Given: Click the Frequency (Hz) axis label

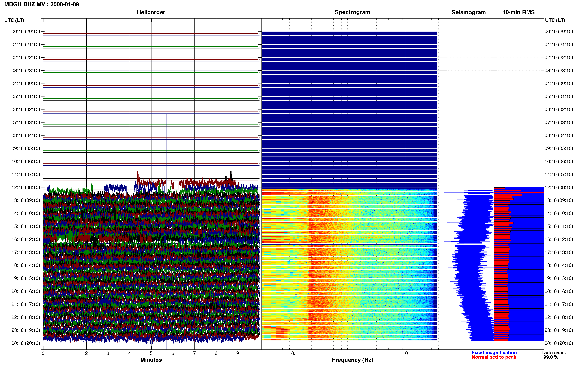Looking at the screenshot, I should click(x=352, y=360).
